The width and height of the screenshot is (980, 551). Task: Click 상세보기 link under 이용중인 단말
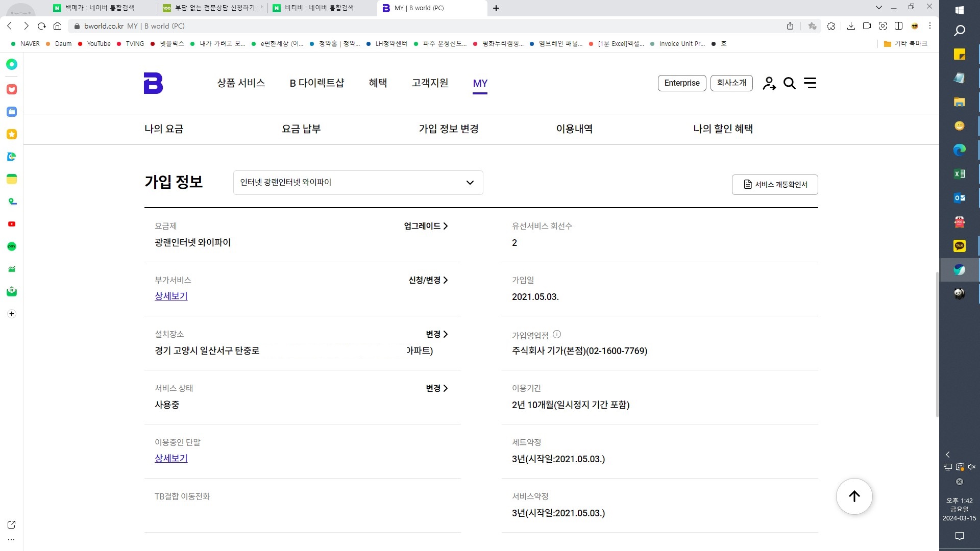click(x=171, y=458)
